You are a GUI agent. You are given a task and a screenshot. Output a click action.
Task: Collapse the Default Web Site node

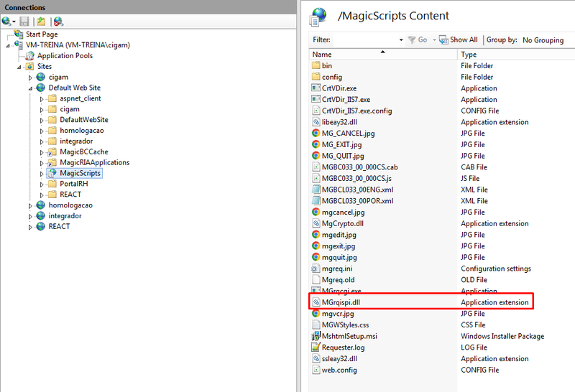(x=30, y=88)
